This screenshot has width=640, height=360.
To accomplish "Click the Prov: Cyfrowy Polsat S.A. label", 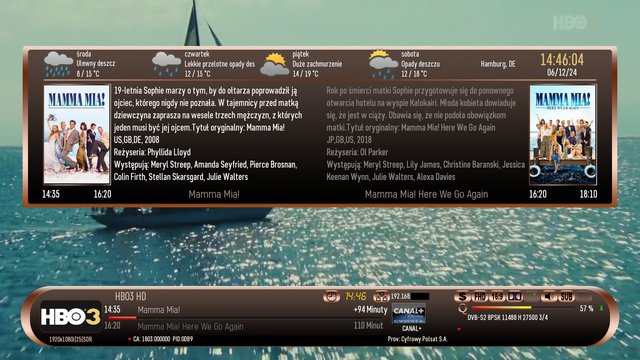I will pyautogui.click(x=417, y=339).
